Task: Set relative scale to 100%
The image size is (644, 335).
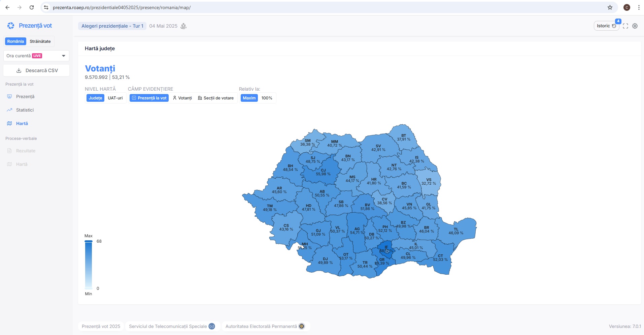Action: [267, 98]
